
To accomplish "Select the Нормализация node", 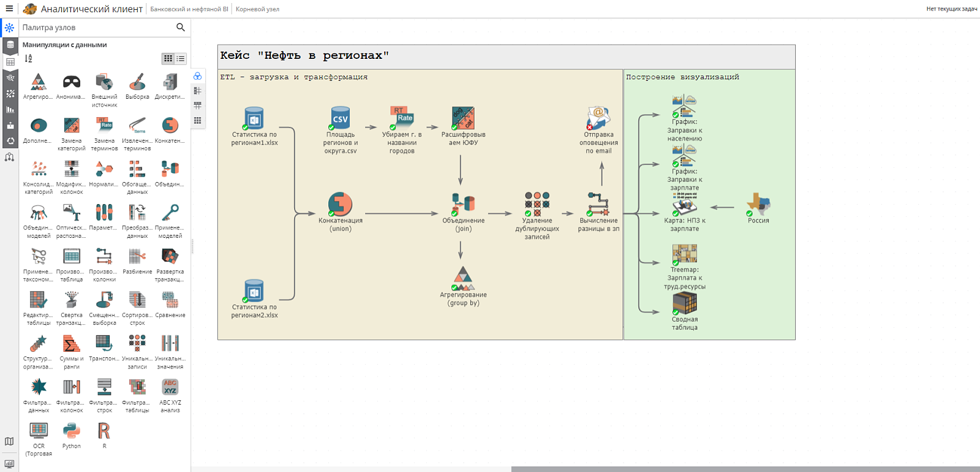I will coord(104,169).
